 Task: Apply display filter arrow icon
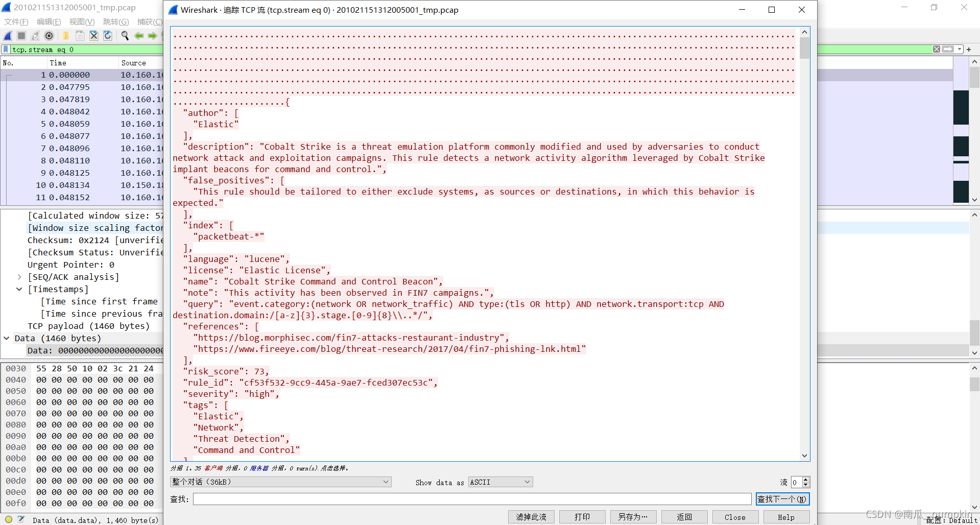point(948,49)
